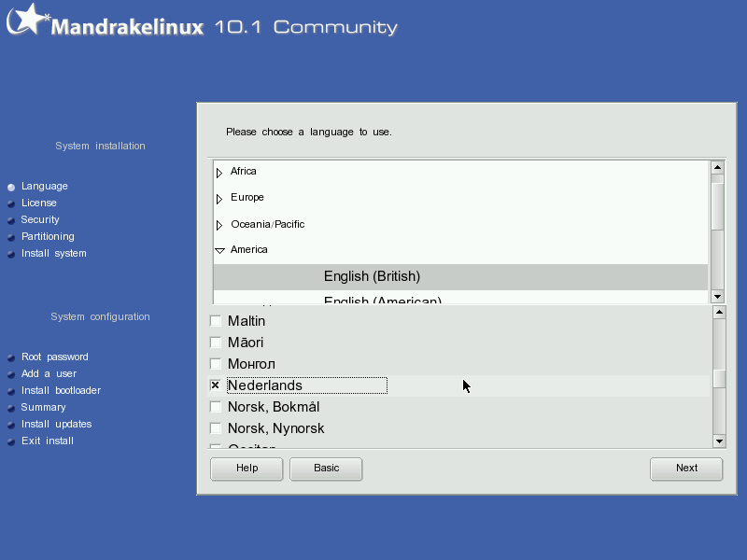Expand the Oceania/Pacific language group
The image size is (747, 560).
click(219, 225)
